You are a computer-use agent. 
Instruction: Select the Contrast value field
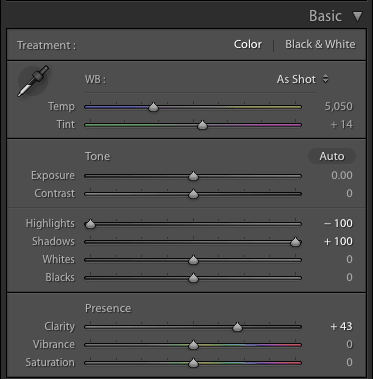[x=349, y=193]
